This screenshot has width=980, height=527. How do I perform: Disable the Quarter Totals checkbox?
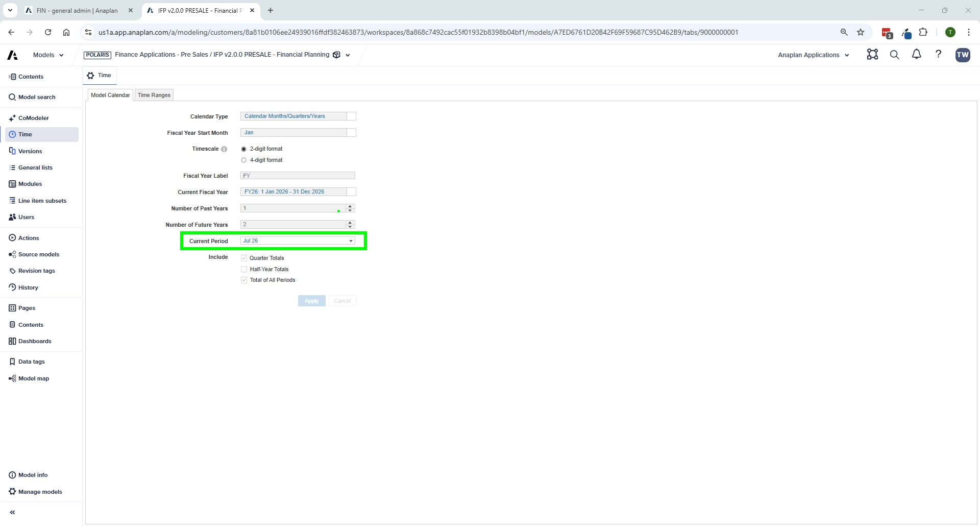click(244, 258)
